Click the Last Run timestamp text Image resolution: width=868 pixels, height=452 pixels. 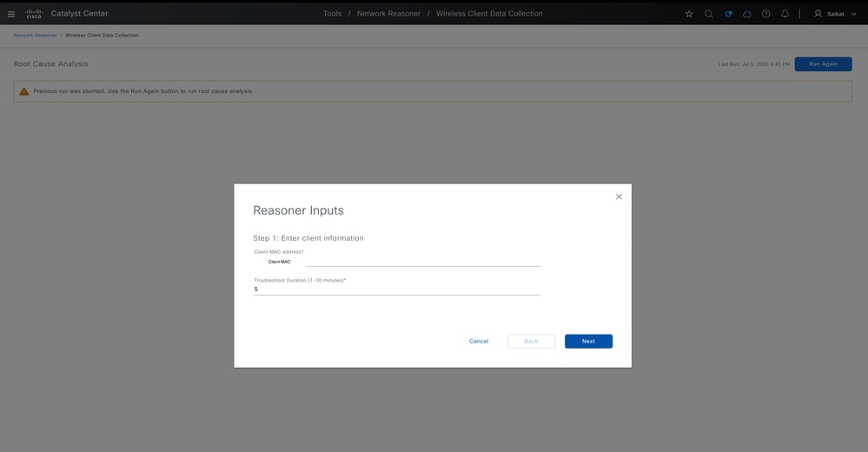754,64
